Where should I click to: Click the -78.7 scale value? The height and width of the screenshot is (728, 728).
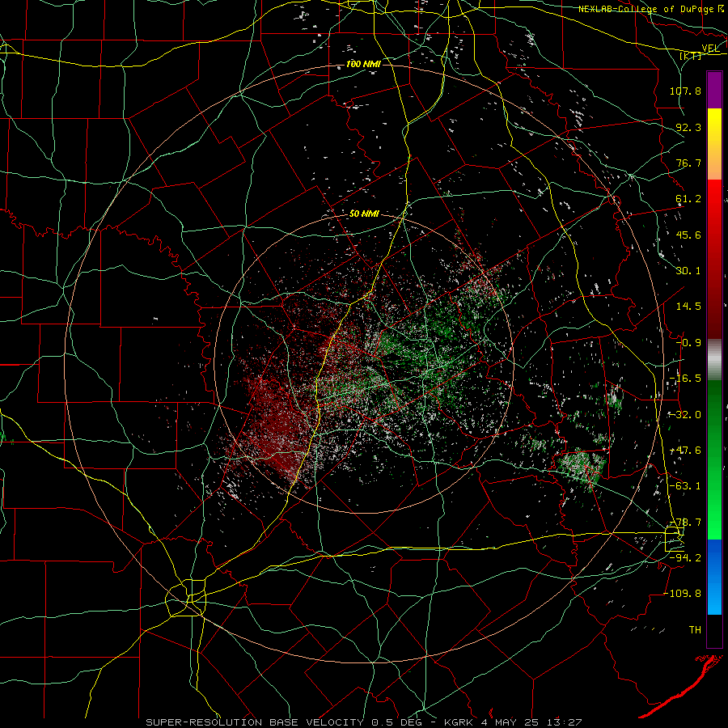685,523
